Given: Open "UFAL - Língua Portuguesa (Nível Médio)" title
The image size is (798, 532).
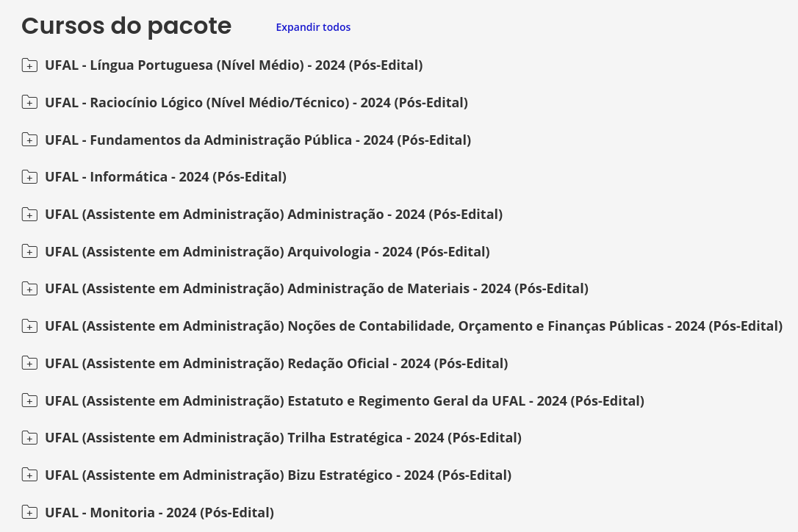Looking at the screenshot, I should pyautogui.click(x=234, y=65).
